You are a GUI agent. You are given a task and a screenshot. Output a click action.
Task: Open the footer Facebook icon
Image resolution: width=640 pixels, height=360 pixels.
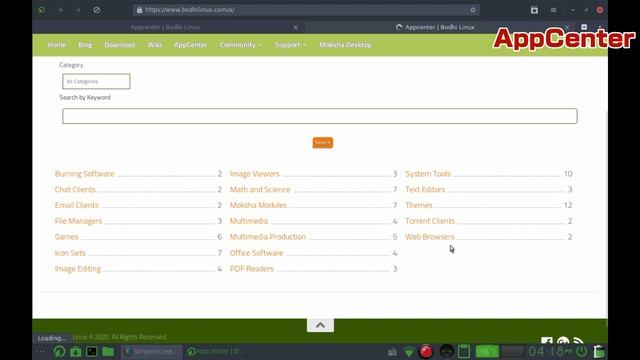pos(547,341)
